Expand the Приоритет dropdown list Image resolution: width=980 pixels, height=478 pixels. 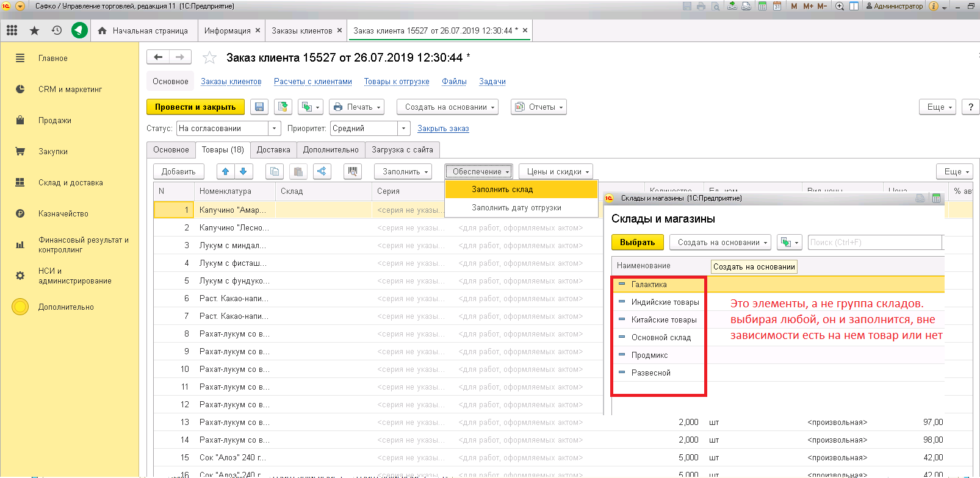pos(403,129)
